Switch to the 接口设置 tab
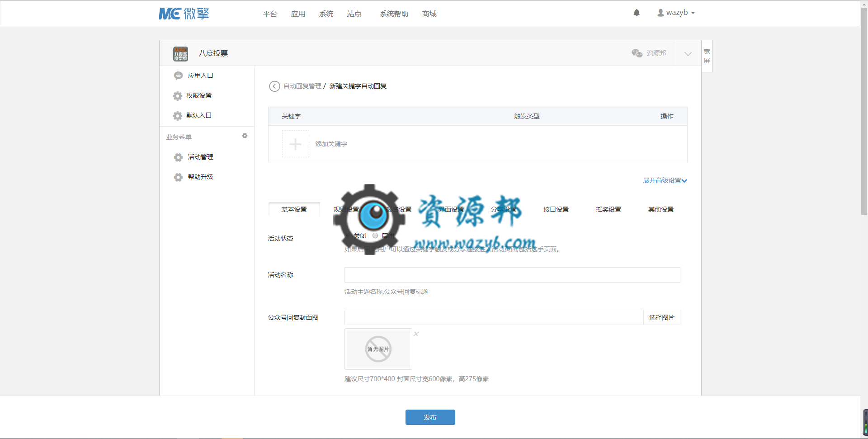The height and width of the screenshot is (439, 868). [x=556, y=209]
